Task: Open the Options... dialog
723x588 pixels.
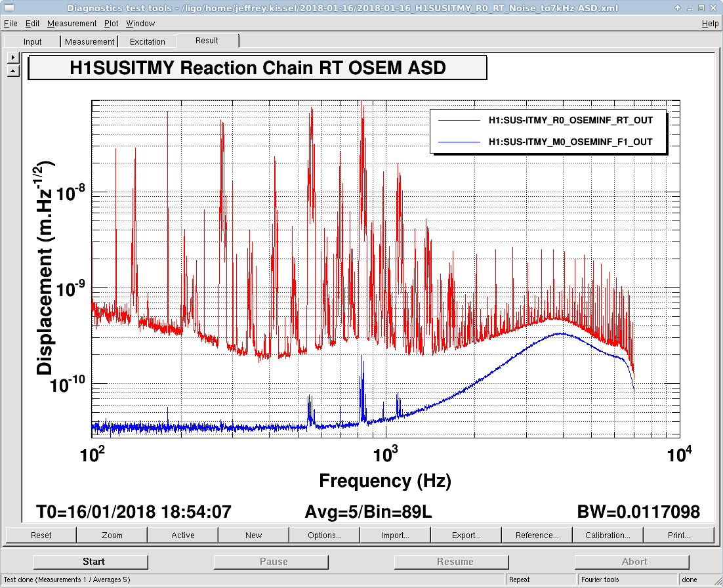Action: (x=325, y=535)
